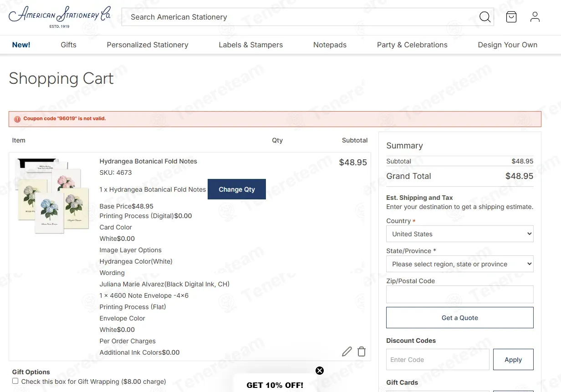
Task: Open Personalized Stationery menu
Action: (148, 45)
